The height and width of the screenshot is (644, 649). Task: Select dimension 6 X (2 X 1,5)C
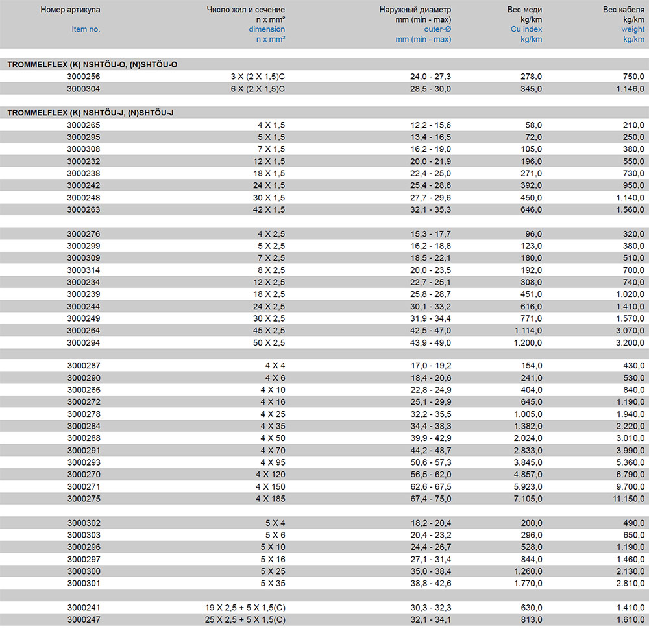258,89
